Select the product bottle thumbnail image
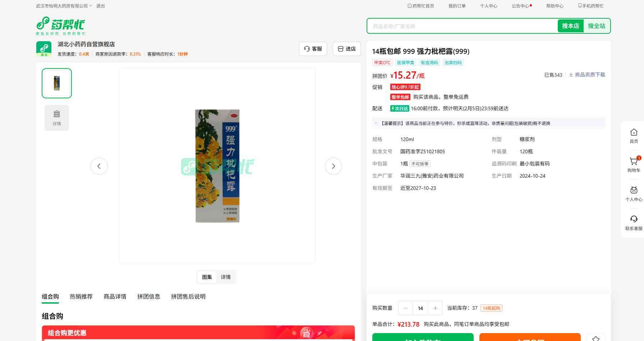This screenshot has height=341, width=644. (57, 83)
